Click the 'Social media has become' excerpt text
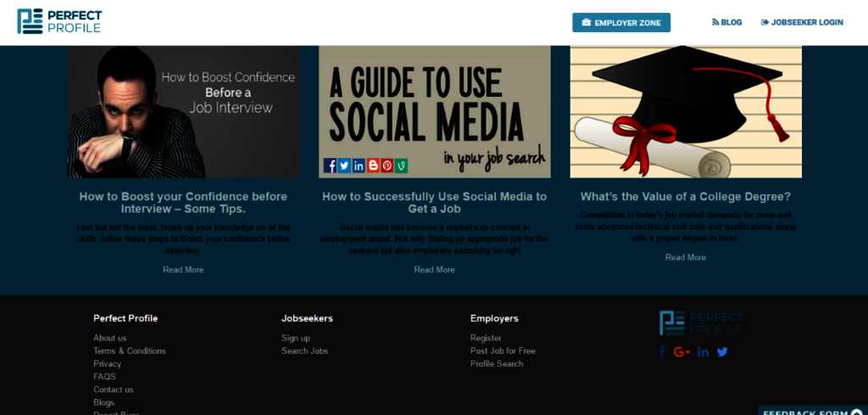This screenshot has width=868, height=415. pos(435,238)
